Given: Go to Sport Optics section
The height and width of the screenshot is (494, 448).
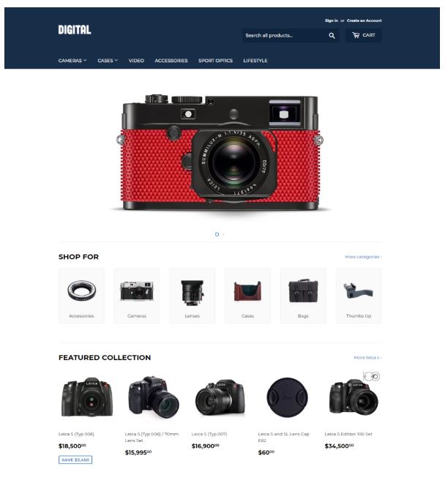Looking at the screenshot, I should 215,61.
